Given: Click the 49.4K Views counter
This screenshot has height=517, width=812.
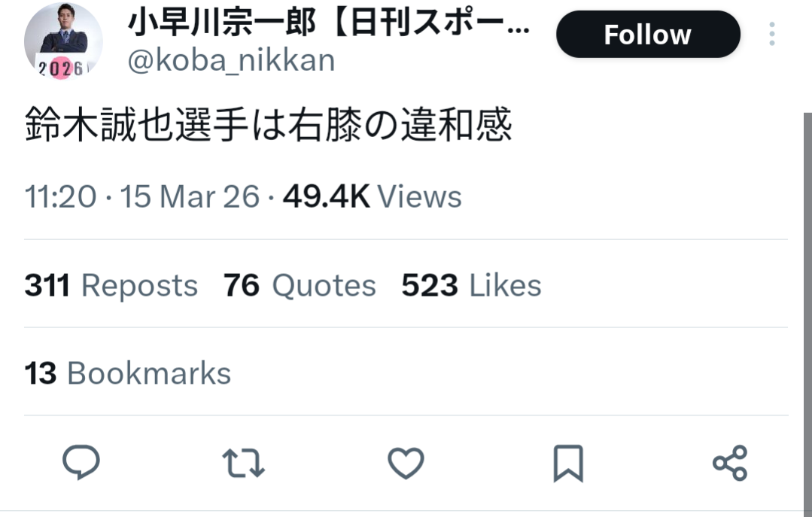Looking at the screenshot, I should coord(373,197).
